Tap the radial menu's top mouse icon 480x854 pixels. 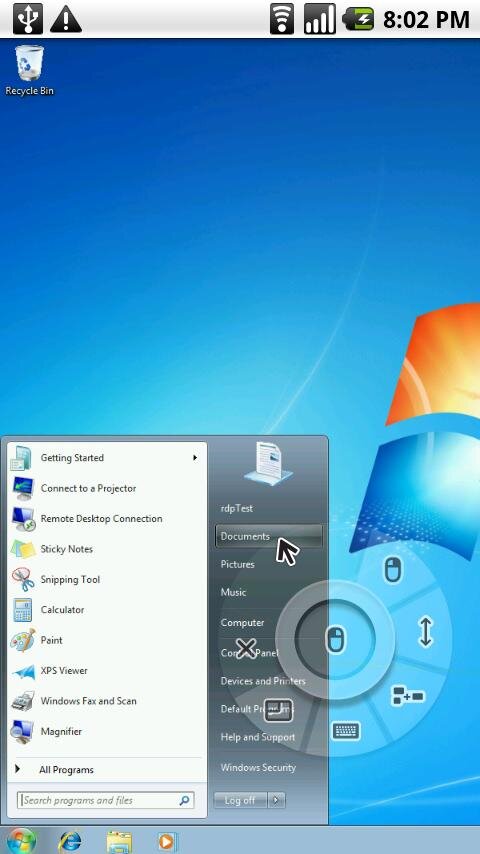click(x=393, y=570)
